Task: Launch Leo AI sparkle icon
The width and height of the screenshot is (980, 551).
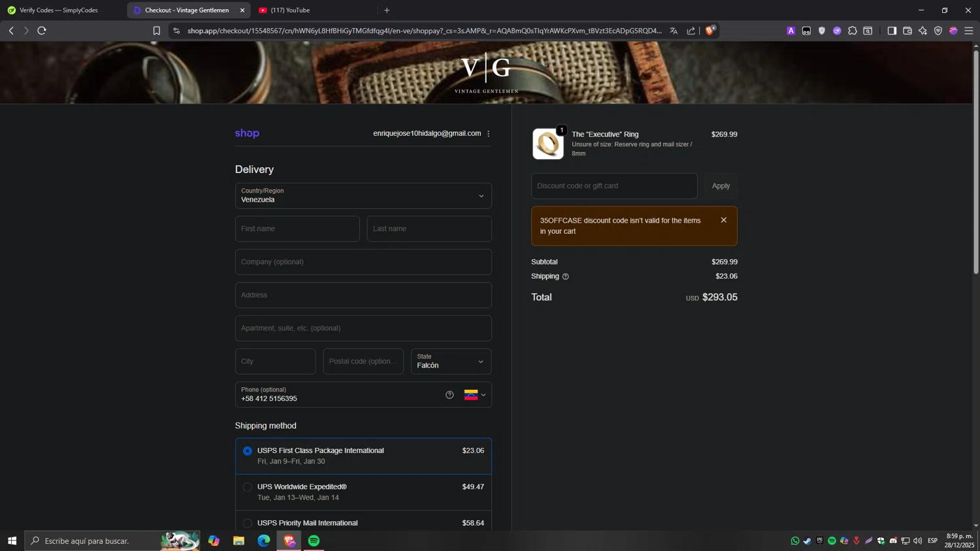Action: (x=923, y=31)
